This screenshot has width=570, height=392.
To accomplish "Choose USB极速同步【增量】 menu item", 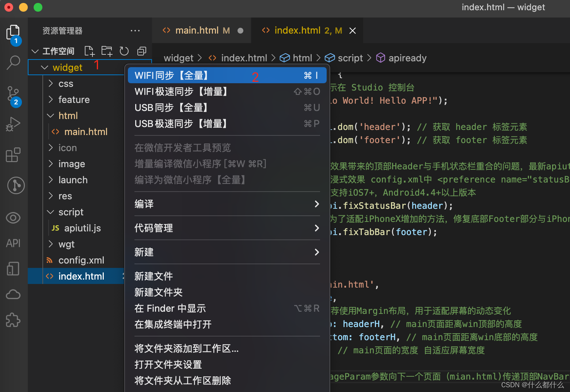I will pos(227,124).
